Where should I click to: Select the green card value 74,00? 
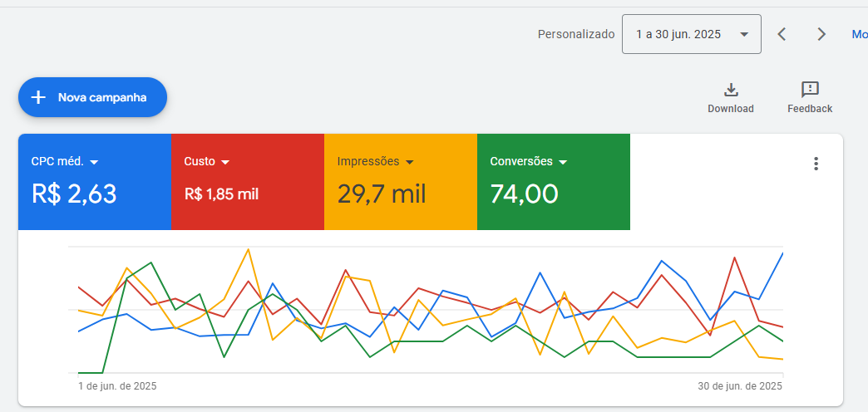coord(524,194)
